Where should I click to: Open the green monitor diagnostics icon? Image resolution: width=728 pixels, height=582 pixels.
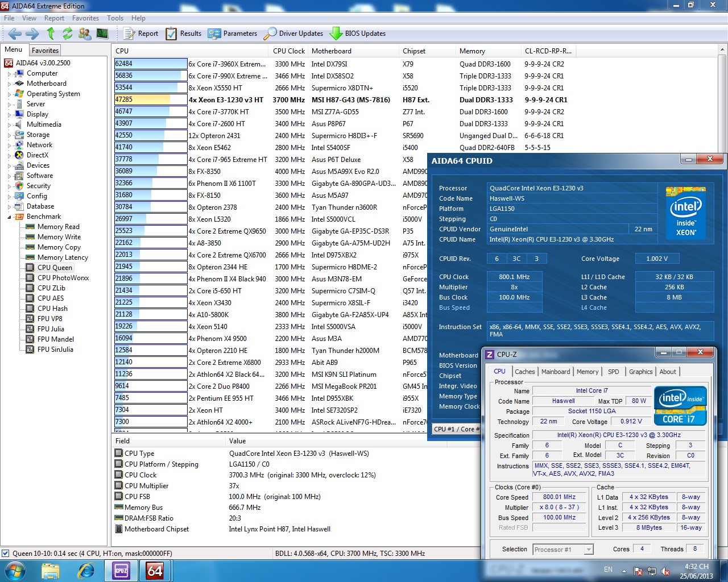tap(102, 34)
